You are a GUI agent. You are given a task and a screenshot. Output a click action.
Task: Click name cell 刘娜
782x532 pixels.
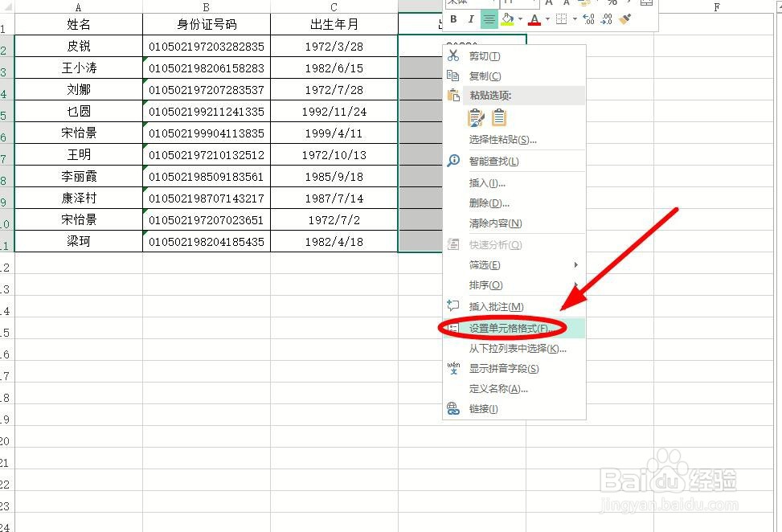(x=78, y=89)
